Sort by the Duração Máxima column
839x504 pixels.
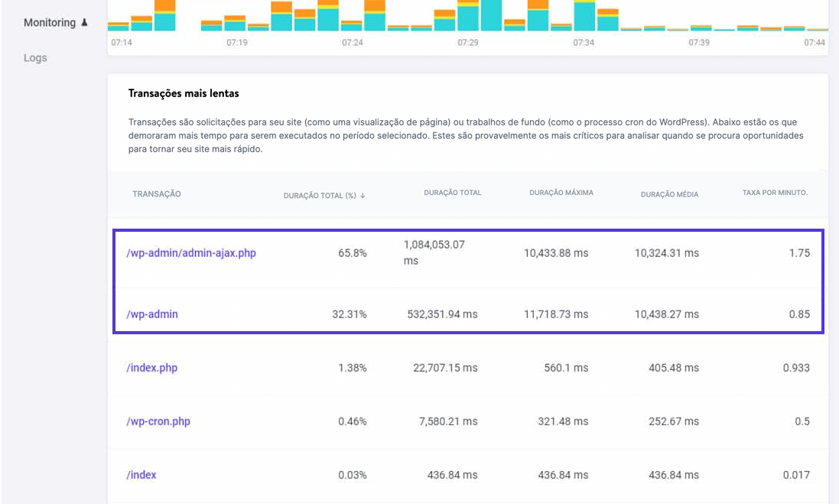tap(563, 192)
